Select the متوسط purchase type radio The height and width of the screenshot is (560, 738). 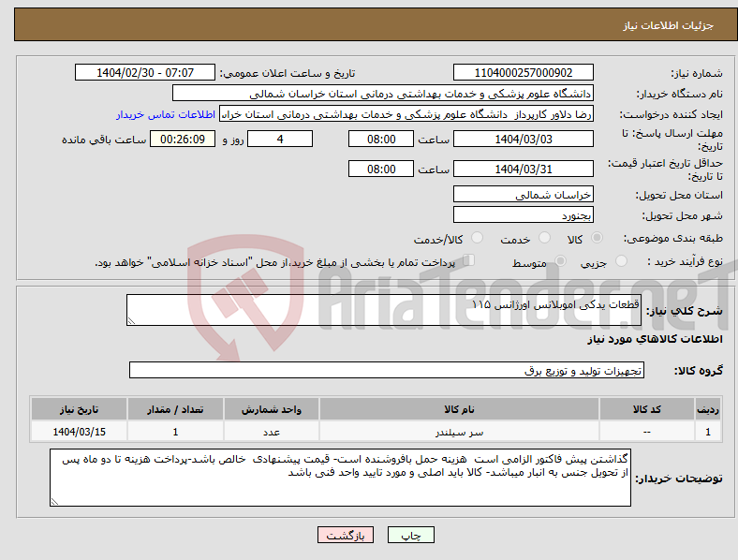tap(560, 260)
